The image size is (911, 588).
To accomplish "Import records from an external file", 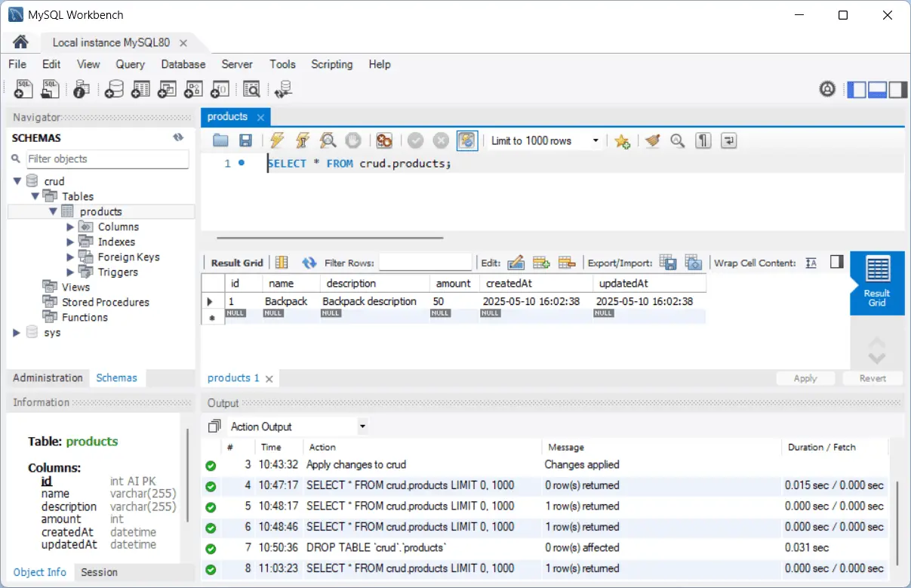I will pos(694,263).
